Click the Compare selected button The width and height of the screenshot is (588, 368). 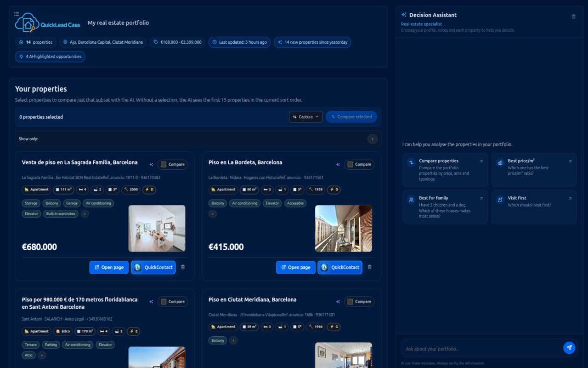[x=351, y=117]
